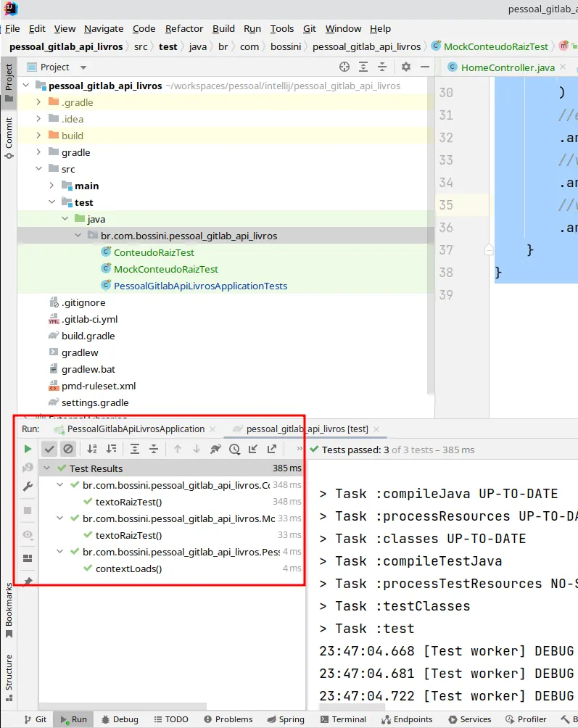Open the Bookmarks sidebar tab
Viewport: 578px width, 728px height.
[9, 611]
